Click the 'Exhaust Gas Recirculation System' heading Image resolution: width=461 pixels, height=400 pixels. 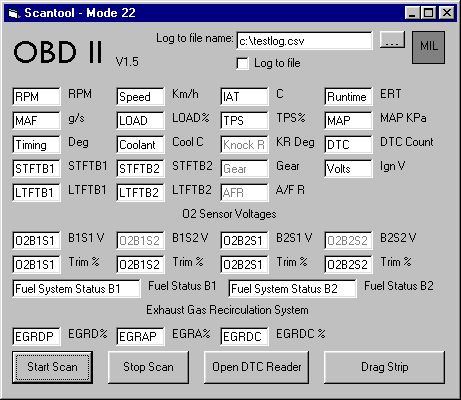click(227, 310)
